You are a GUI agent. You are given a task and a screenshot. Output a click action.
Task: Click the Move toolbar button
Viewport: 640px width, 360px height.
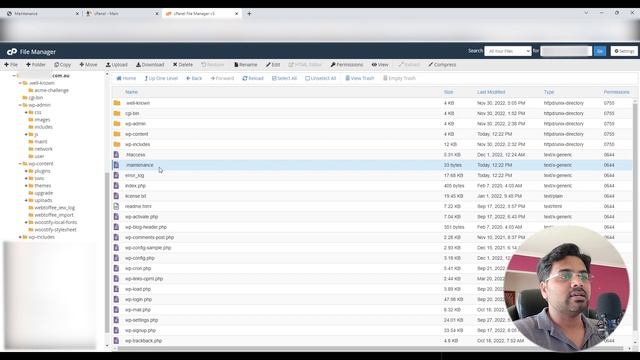coord(88,64)
